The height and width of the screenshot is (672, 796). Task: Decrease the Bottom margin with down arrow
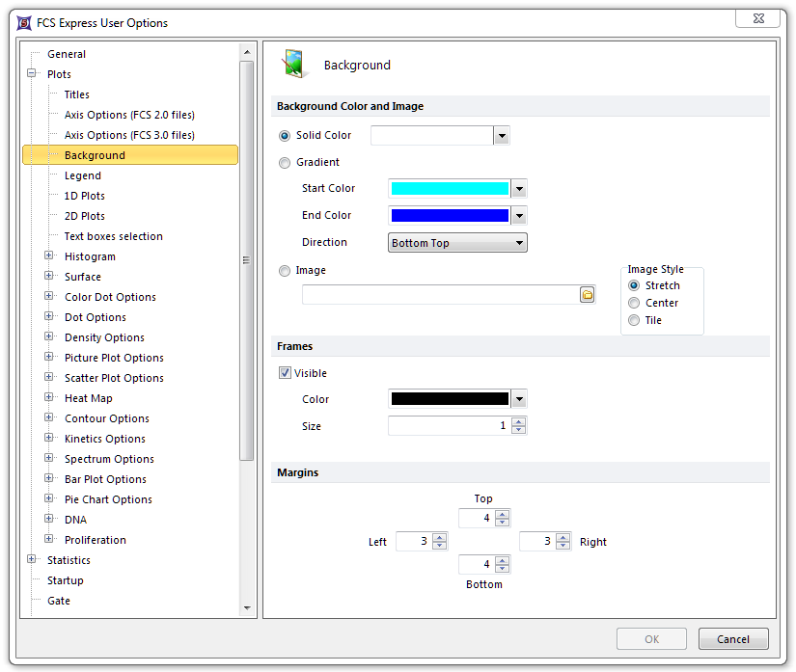502,569
